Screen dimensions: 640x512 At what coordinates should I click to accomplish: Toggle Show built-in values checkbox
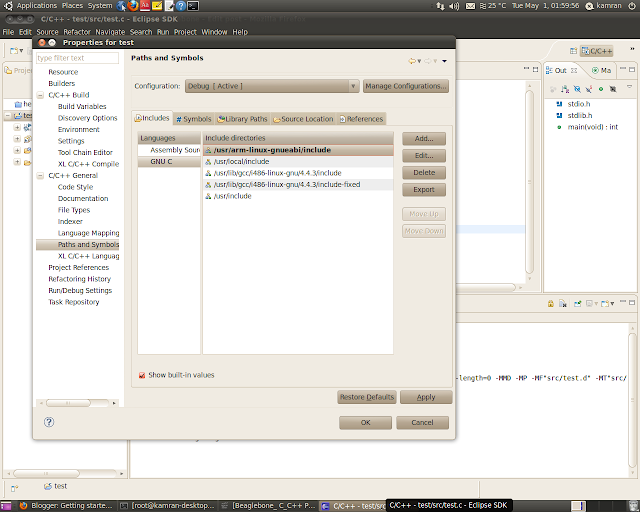142,375
